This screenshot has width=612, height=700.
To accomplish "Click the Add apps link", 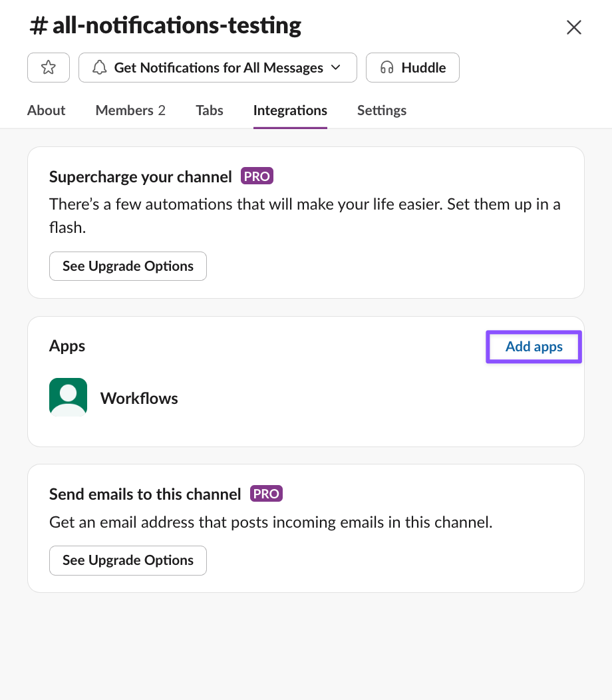I will click(x=534, y=347).
